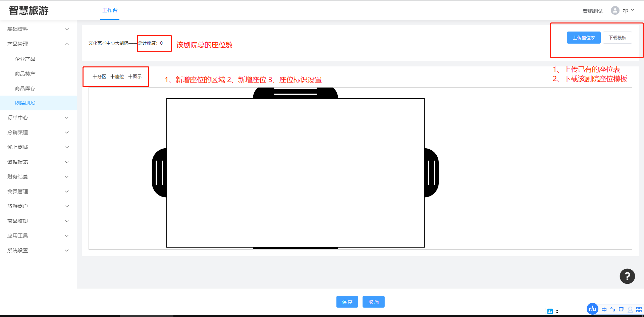The image size is (644, 317).
Task: Click the IME cup-shaped icon
Action: (x=621, y=310)
